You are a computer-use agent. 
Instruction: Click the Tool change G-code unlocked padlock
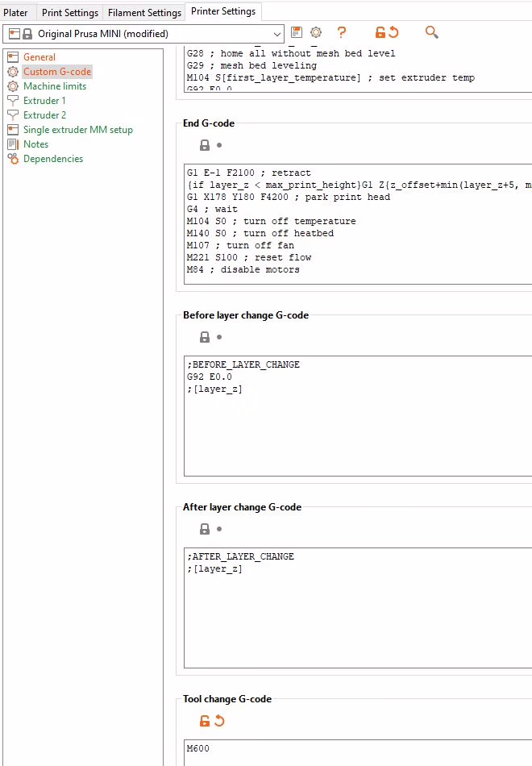(205, 721)
